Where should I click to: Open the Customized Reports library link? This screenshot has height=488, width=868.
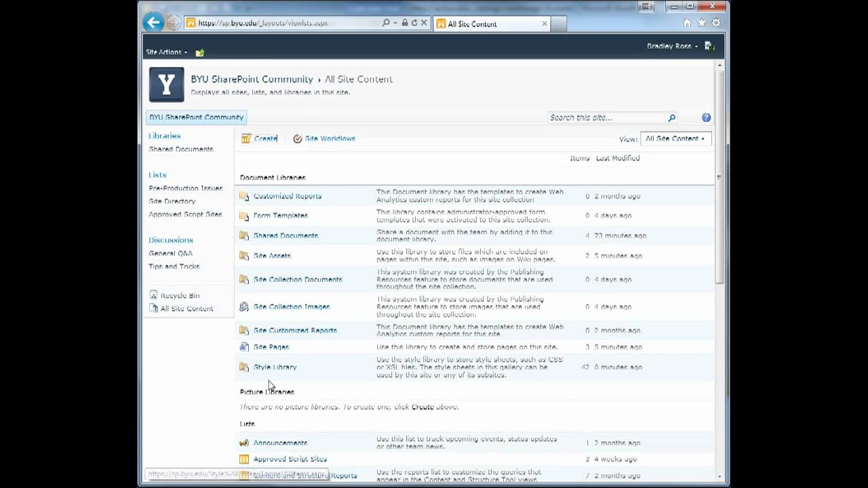pyautogui.click(x=288, y=197)
